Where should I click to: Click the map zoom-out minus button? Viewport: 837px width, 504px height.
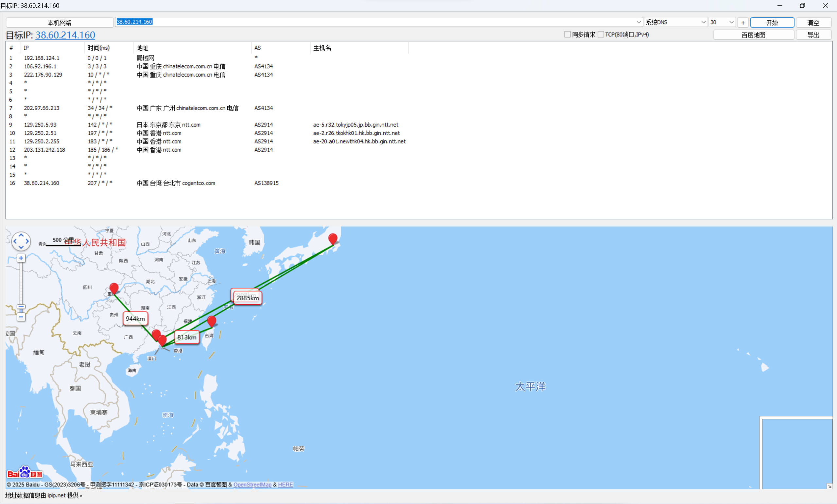[x=21, y=317]
